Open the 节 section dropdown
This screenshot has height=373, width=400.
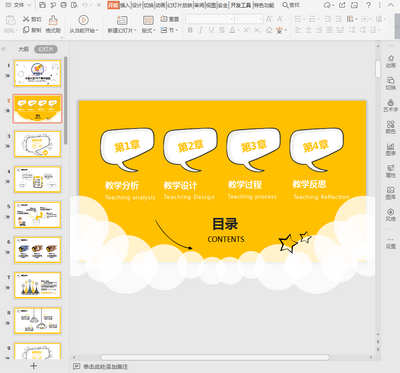[x=169, y=30]
